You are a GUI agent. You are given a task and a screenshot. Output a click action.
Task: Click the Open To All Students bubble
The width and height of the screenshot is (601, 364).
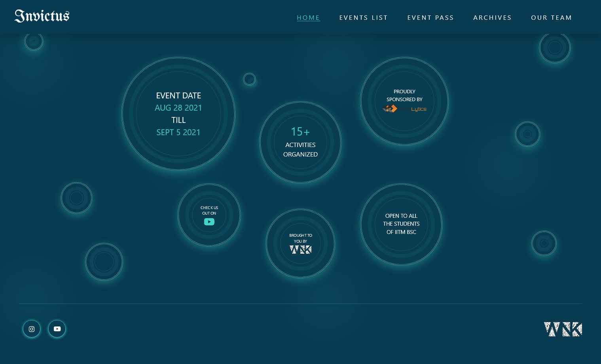click(x=401, y=224)
